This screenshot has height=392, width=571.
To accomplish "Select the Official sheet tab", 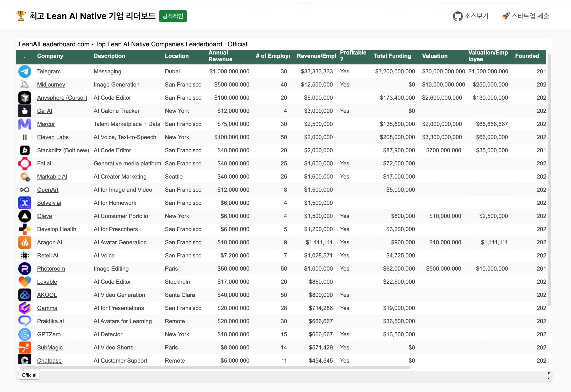I will point(29,375).
